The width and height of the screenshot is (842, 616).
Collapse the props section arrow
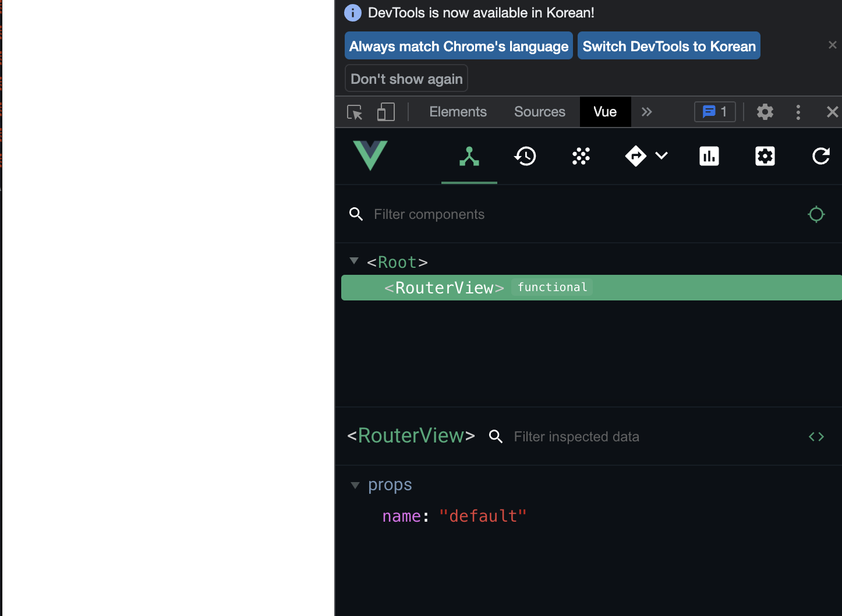tap(355, 485)
